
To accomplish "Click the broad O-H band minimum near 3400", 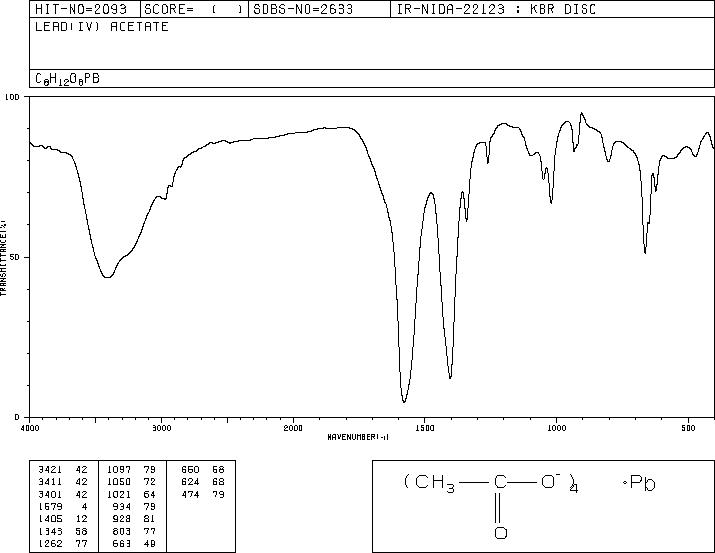I will (x=107, y=276).
